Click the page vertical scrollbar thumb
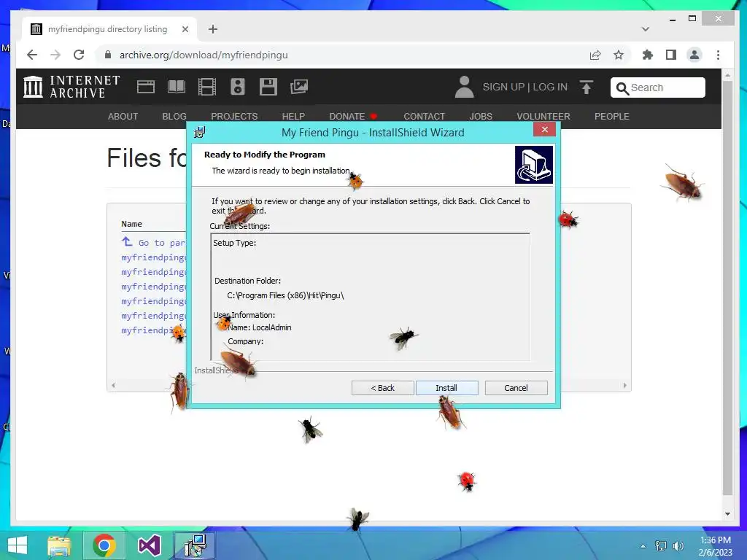747x560 pixels. pos(727,288)
